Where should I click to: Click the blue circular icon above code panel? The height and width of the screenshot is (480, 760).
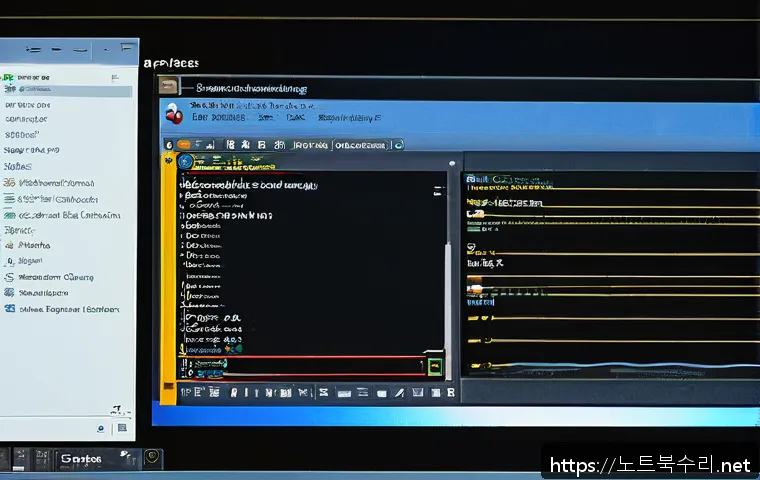(185, 159)
